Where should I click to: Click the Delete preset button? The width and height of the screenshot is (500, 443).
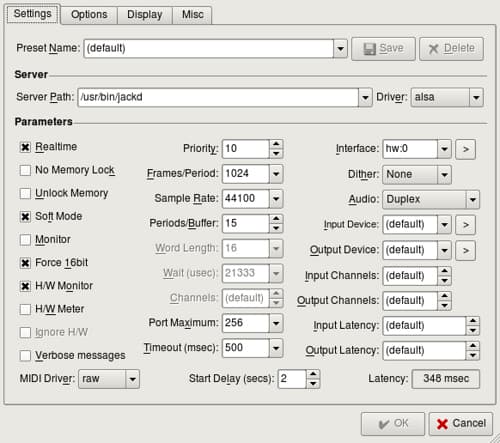pos(451,49)
